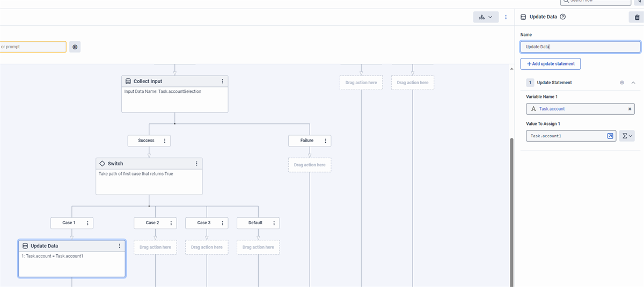Open the expression mode sigma dropdown
The image size is (644, 287).
pyautogui.click(x=627, y=136)
